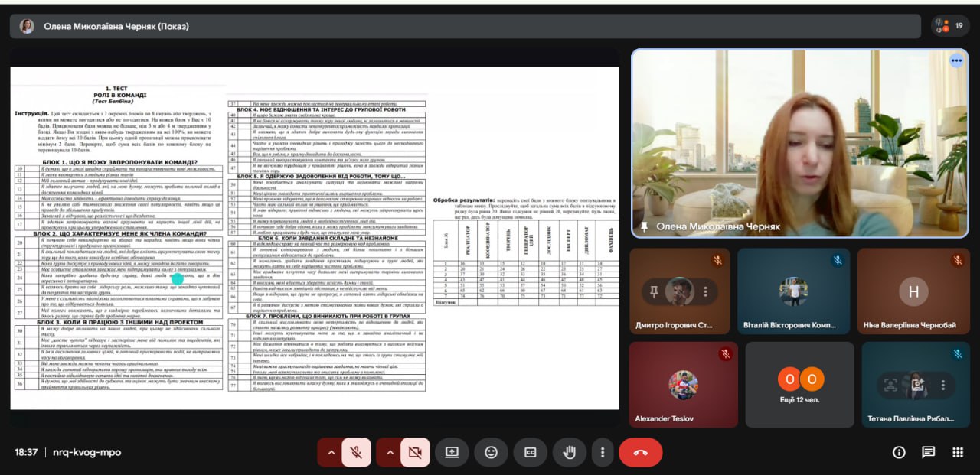Open the activities grid icon

click(957, 452)
